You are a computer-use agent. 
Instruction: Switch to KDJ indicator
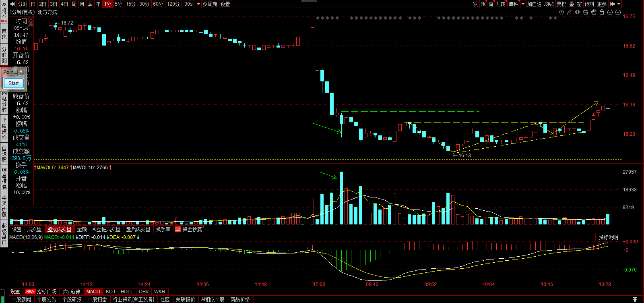(110, 291)
